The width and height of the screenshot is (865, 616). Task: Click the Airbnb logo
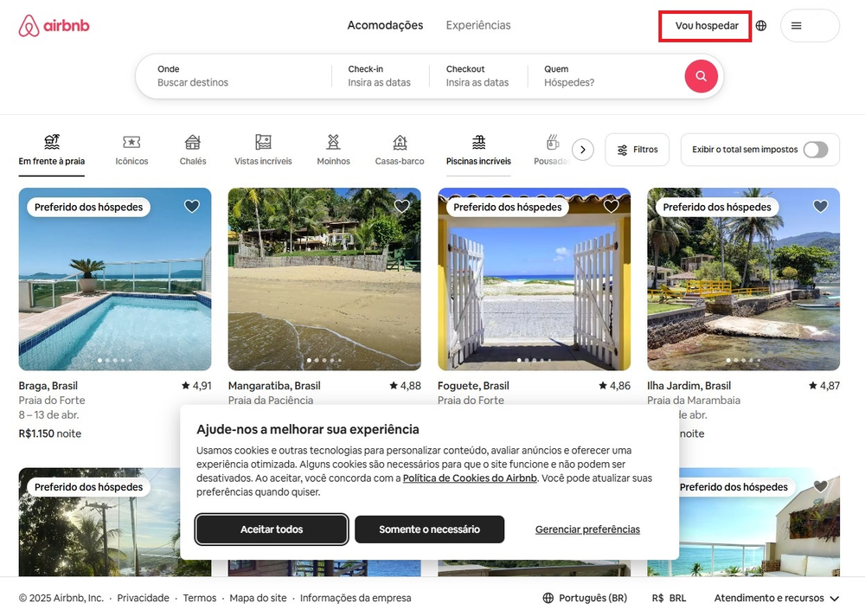(54, 26)
